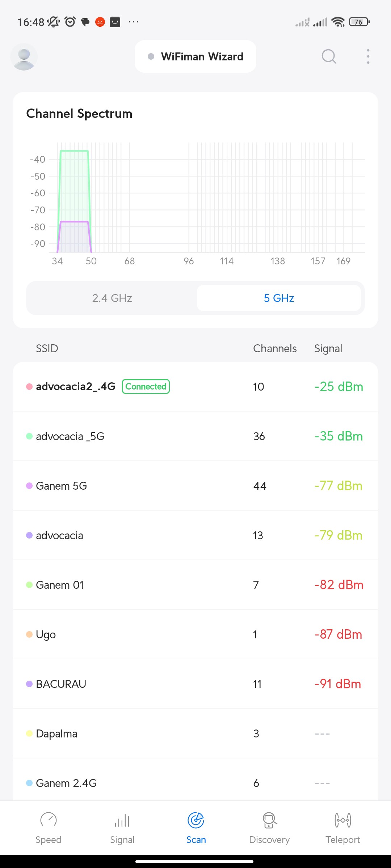
Task: Select the 5 GHz band
Action: 279,298
